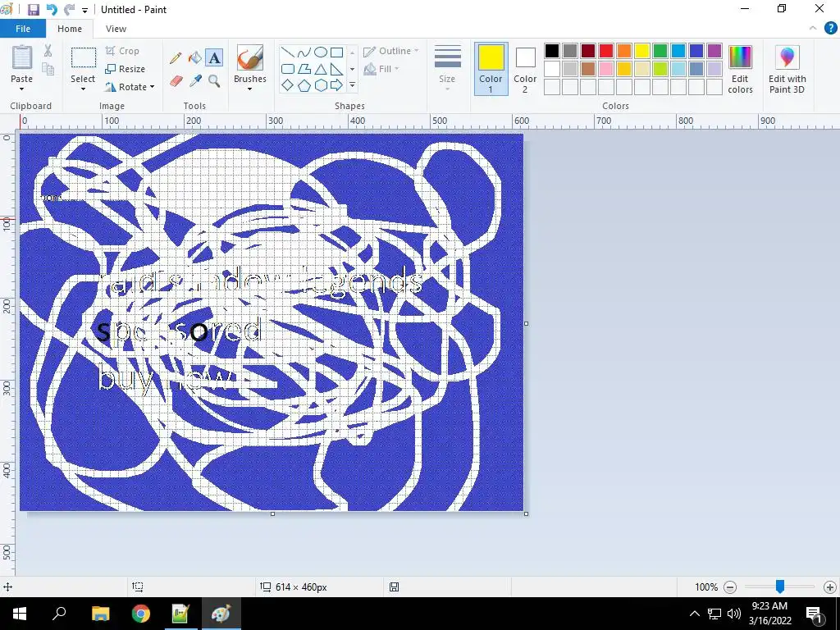Screen dimensions: 840x630
Task: Choose the Right triangle shape
Action: click(x=336, y=69)
